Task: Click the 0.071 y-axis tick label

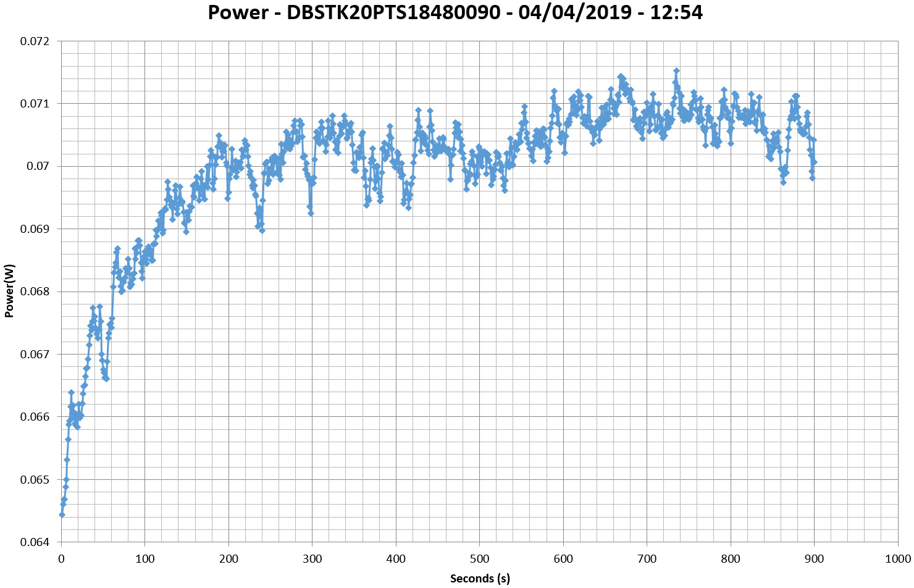Action: click(35, 104)
